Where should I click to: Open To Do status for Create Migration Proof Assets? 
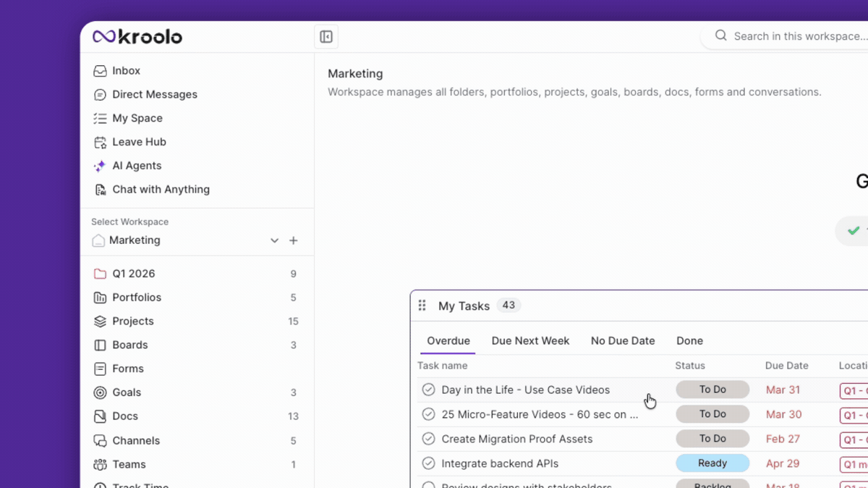pyautogui.click(x=712, y=439)
